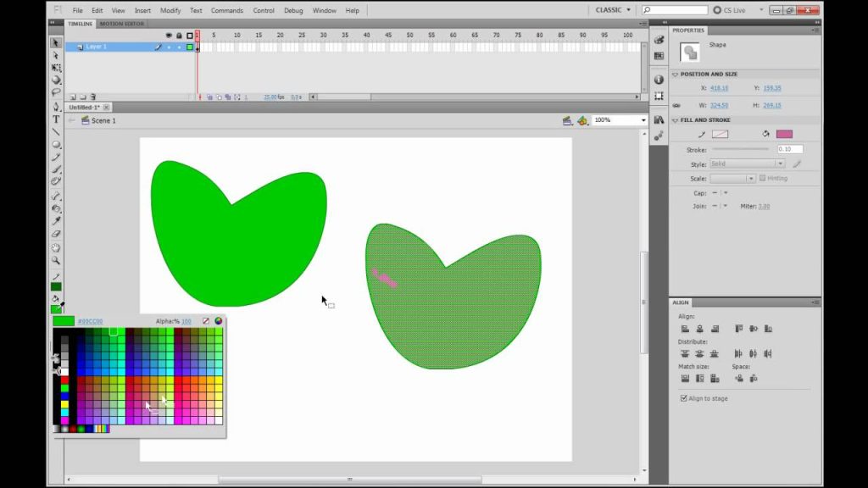Open the pink fill color swatch
The image size is (868, 488).
[784, 134]
